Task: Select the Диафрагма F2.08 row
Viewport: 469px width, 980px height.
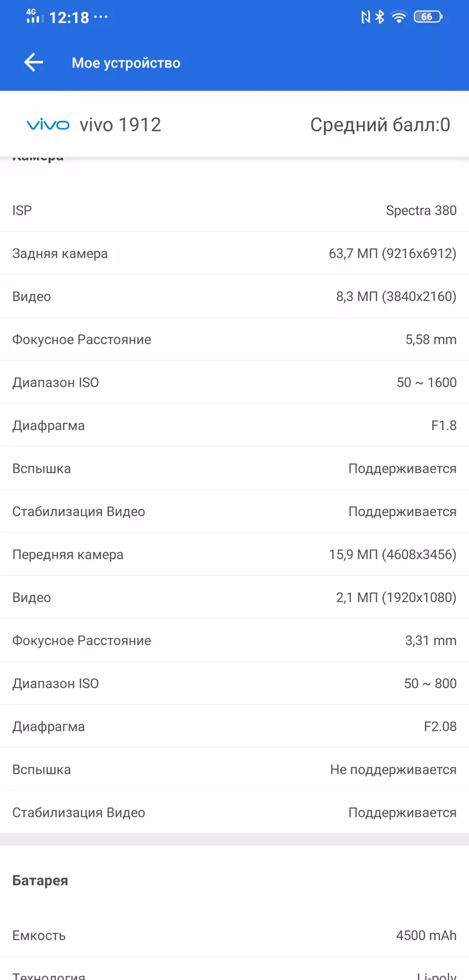Action: click(x=234, y=727)
